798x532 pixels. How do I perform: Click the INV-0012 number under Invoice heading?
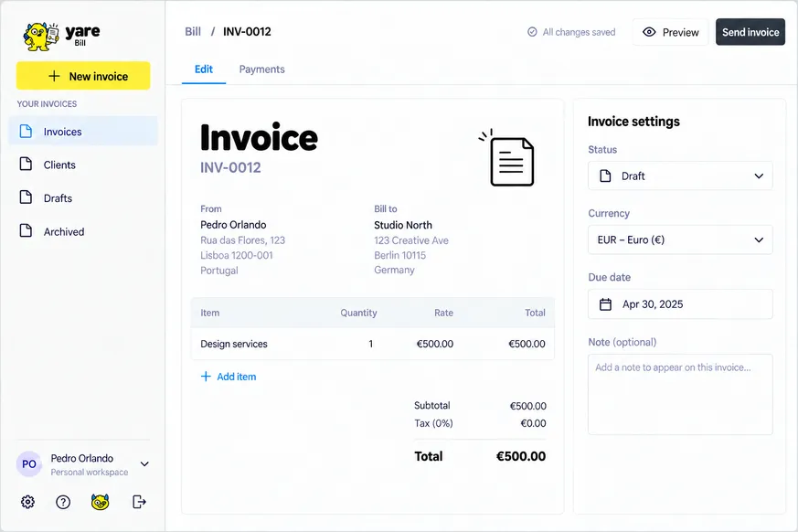230,167
